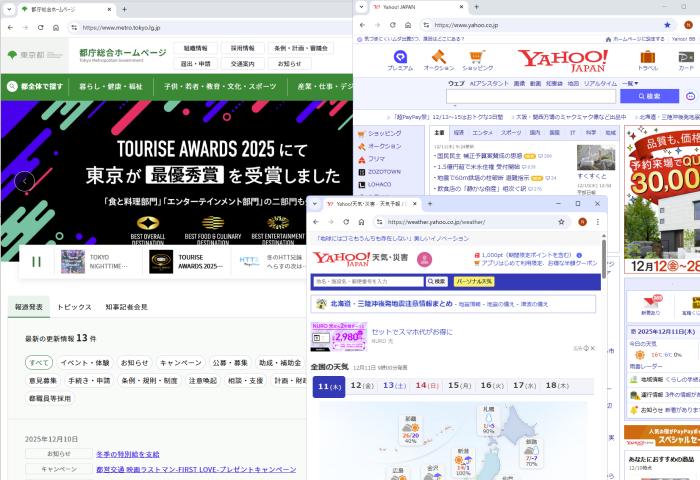Select the イベント・体験 filter chip
Image resolution: width=700 pixels, height=480 pixels.
click(85, 363)
